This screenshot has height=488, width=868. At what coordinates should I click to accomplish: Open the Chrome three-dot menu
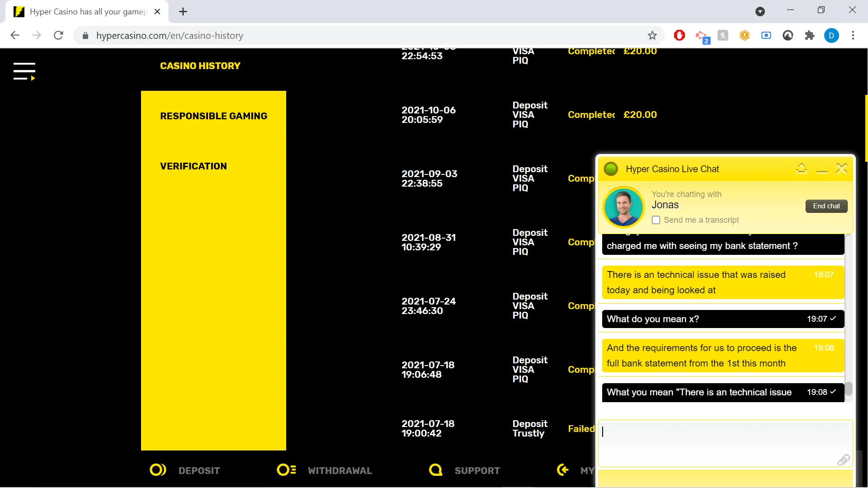pos(853,35)
